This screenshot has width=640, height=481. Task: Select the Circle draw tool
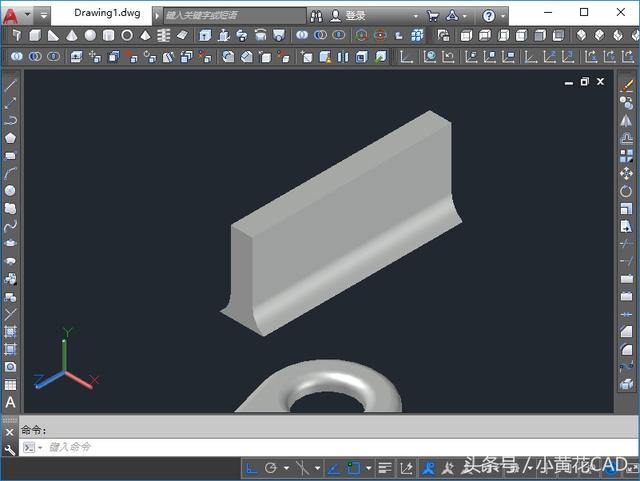click(10, 190)
